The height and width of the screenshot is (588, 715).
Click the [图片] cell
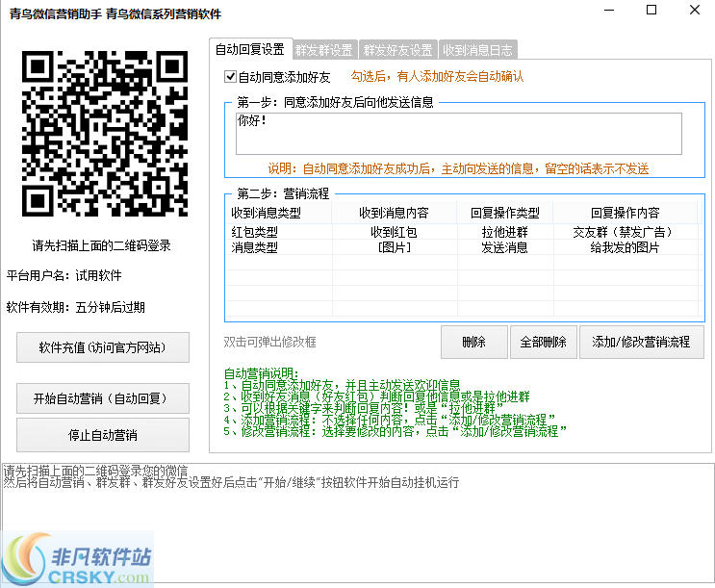point(394,247)
